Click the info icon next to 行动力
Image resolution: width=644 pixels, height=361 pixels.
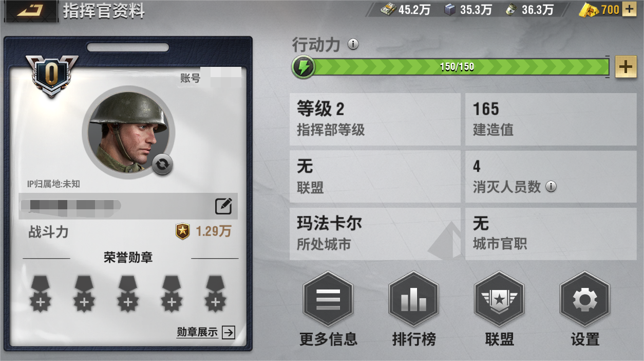[x=353, y=44]
